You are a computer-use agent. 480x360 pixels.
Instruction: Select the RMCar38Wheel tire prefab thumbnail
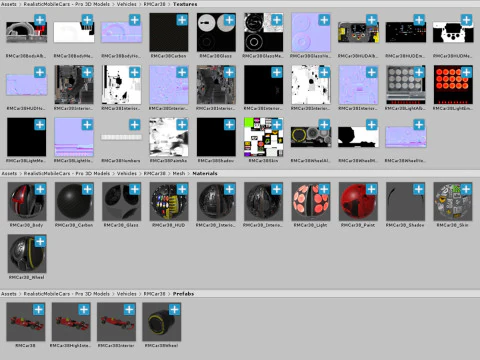162,322
